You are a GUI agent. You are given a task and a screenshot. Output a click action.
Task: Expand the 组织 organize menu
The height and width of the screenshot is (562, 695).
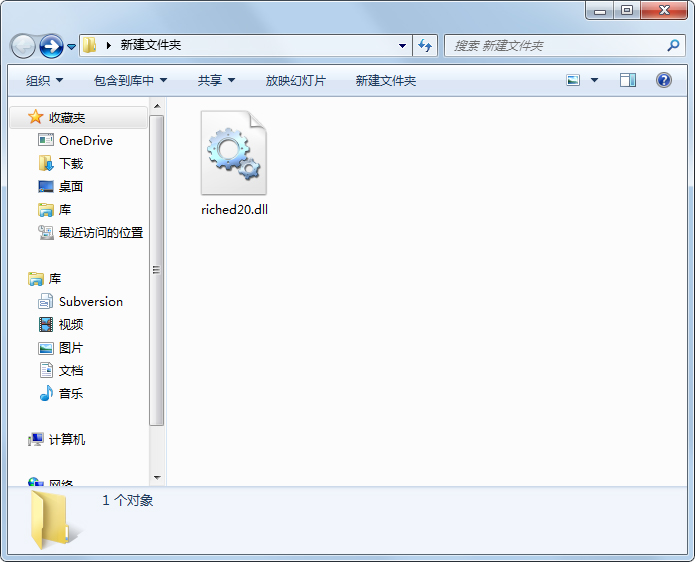coord(44,80)
